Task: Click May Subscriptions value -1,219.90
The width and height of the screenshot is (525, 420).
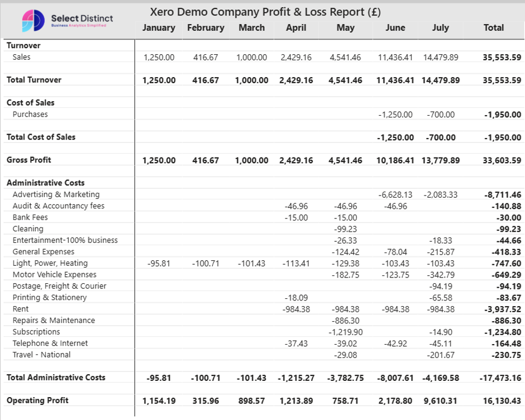Action: coord(345,332)
